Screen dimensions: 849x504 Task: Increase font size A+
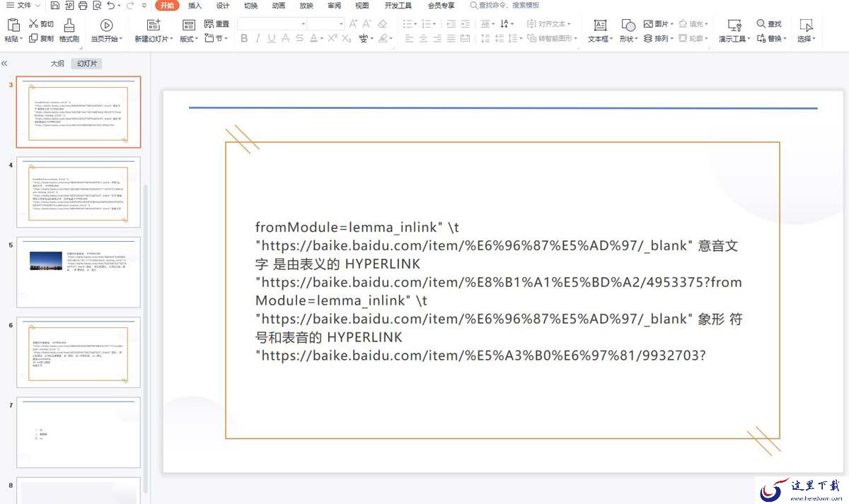[x=354, y=24]
